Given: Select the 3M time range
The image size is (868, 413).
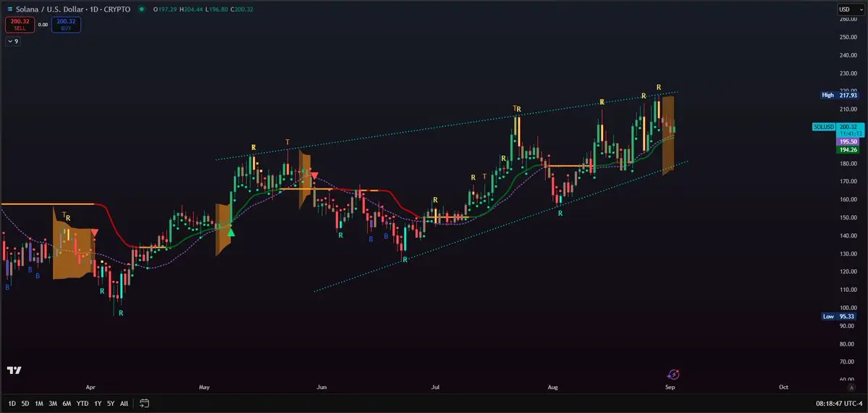Looking at the screenshot, I should (x=53, y=404).
